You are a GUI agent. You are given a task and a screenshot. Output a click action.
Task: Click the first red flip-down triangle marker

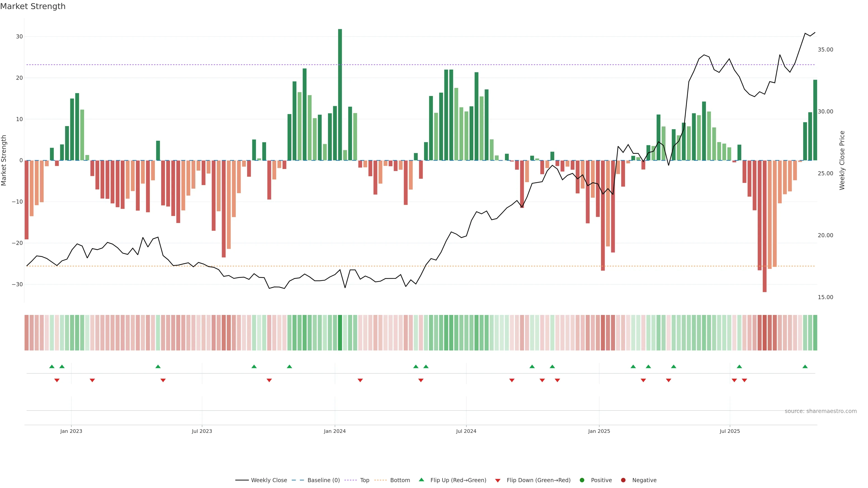[57, 380]
